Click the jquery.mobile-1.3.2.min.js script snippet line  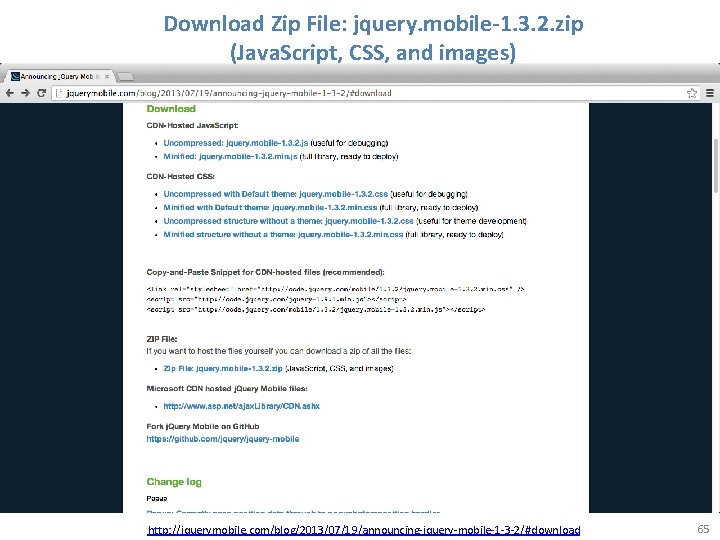pyautogui.click(x=316, y=309)
